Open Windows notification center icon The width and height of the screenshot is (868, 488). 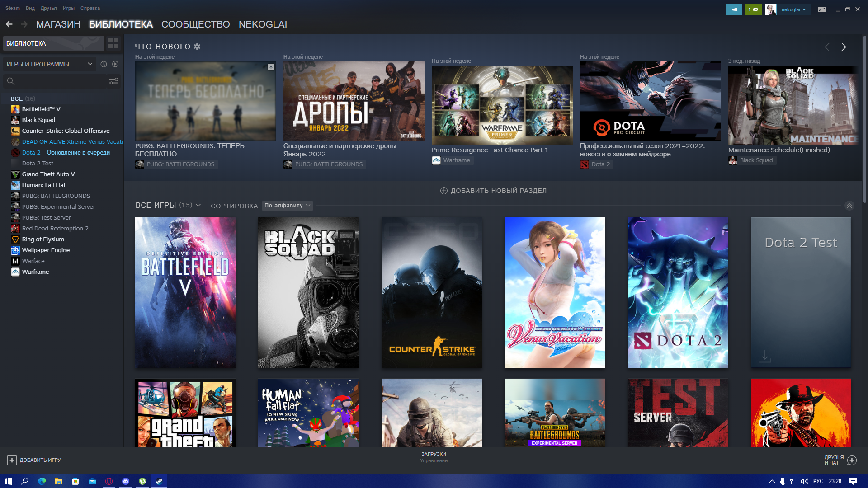click(853, 481)
